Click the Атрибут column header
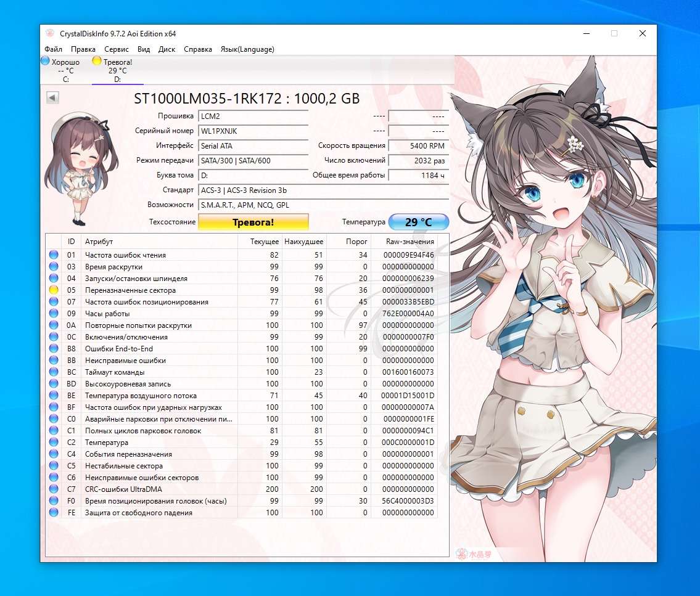700x596 pixels. pos(159,242)
